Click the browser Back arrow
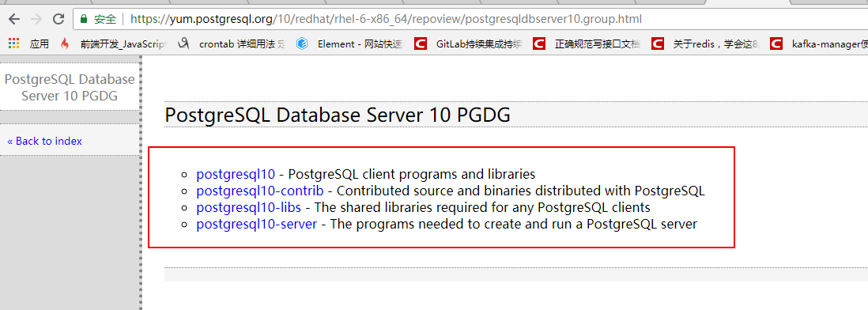The width and height of the screenshot is (868, 310). pyautogui.click(x=14, y=19)
